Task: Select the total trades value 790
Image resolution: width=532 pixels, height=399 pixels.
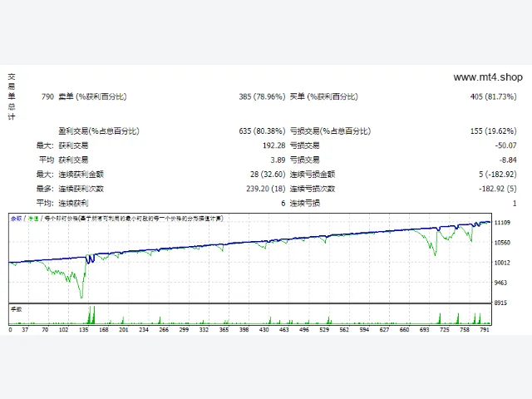Action: click(48, 96)
